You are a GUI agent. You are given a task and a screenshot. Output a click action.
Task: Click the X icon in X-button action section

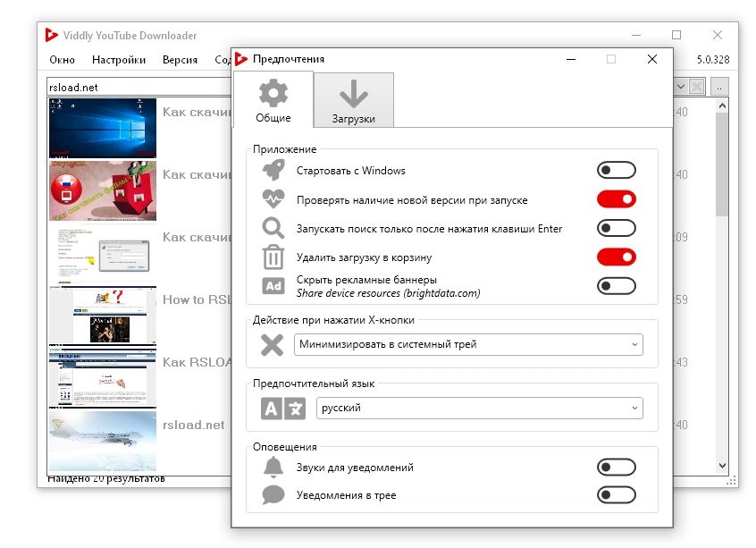pos(272,345)
